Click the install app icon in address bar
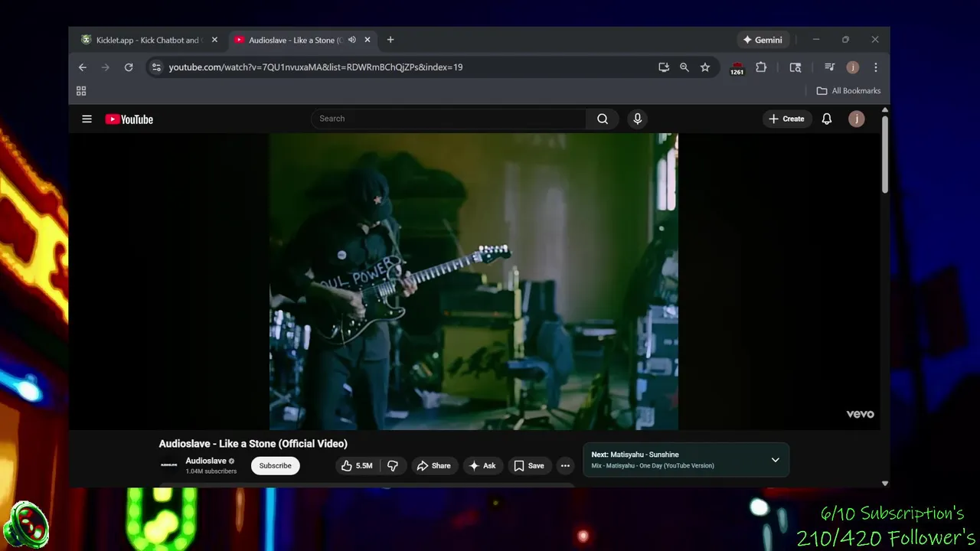 [x=664, y=67]
